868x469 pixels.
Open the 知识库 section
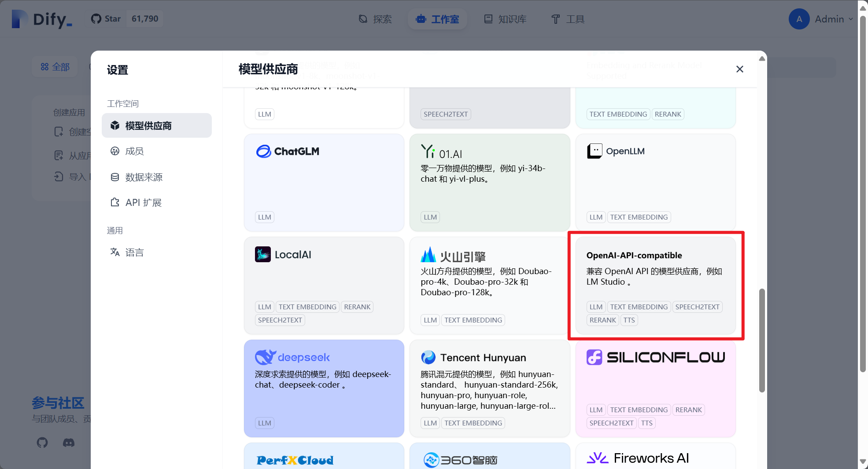(x=505, y=19)
